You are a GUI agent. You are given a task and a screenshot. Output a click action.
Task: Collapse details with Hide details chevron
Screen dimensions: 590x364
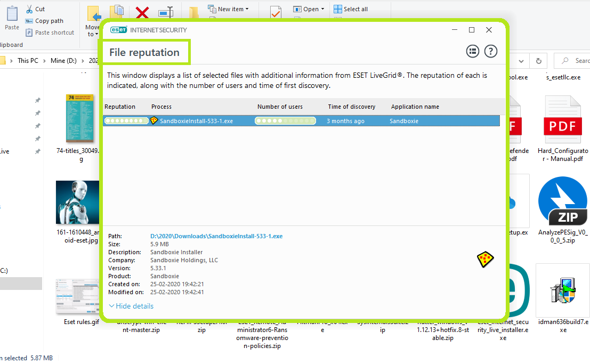[x=111, y=306]
